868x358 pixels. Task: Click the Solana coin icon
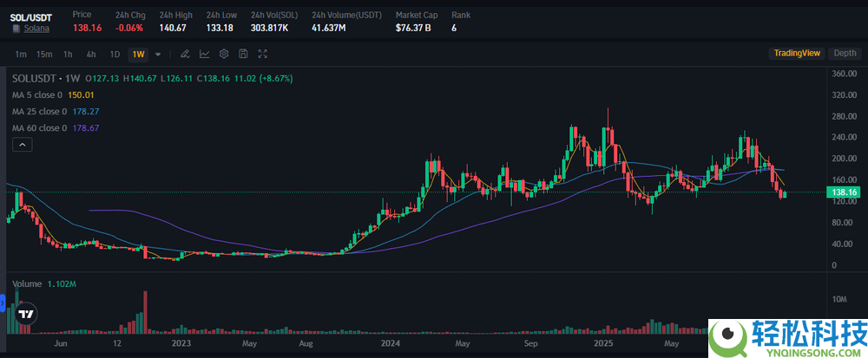pos(16,29)
